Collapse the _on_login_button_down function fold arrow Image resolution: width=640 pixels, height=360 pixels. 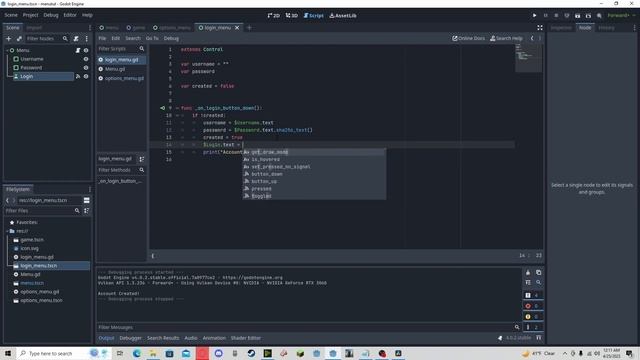point(177,108)
